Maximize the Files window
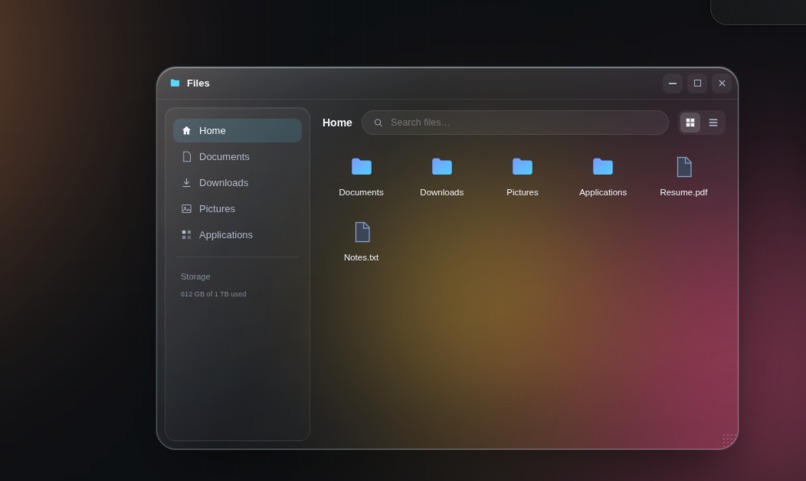 698,83
